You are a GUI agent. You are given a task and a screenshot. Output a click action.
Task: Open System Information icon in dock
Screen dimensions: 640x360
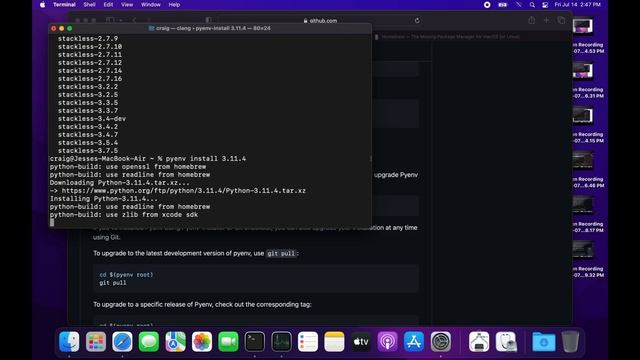click(x=479, y=341)
